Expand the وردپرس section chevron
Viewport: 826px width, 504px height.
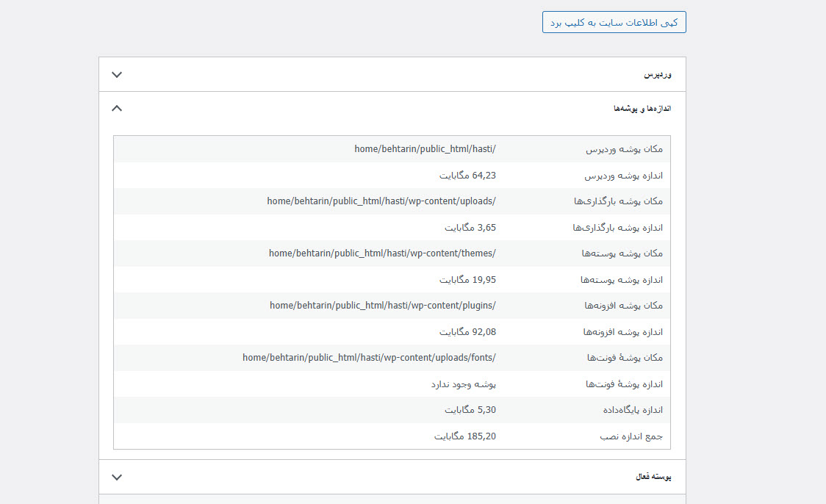pyautogui.click(x=117, y=74)
